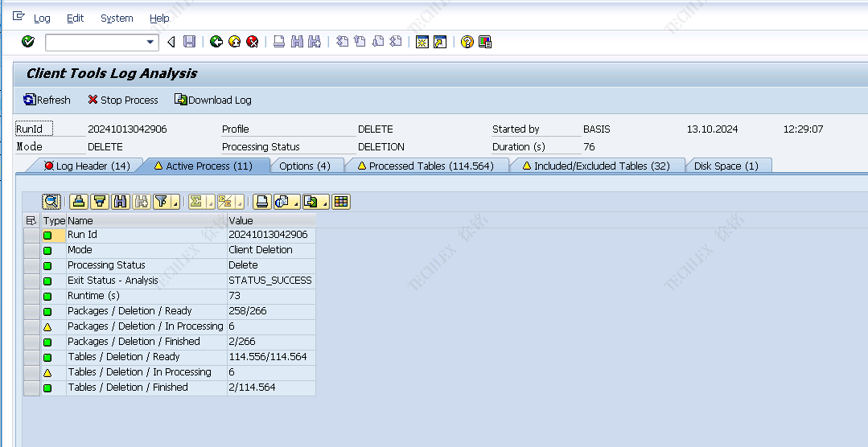The height and width of the screenshot is (447, 868).
Task: Open the layout grid icon in ALV toolbar
Action: click(341, 202)
